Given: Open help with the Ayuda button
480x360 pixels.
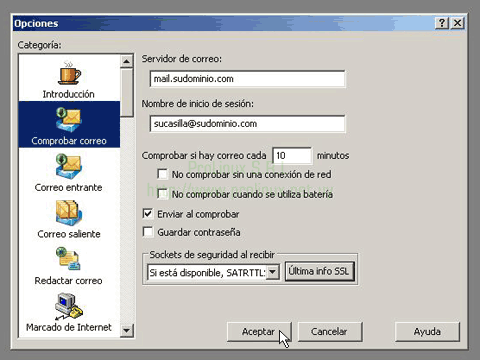Looking at the screenshot, I should click(427, 332).
